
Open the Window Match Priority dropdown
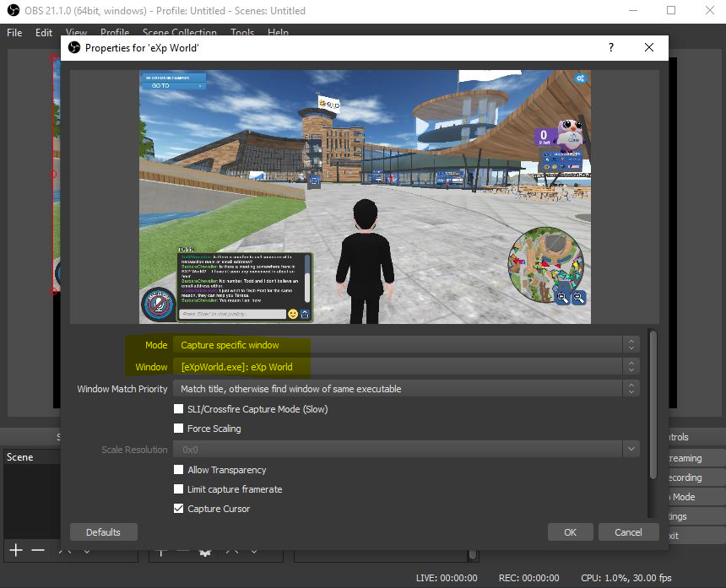point(406,389)
